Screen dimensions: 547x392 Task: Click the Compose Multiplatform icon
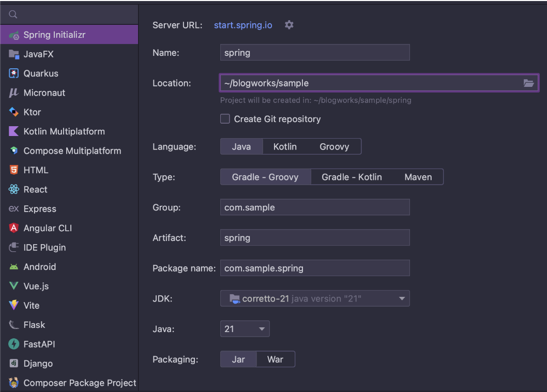[13, 150]
